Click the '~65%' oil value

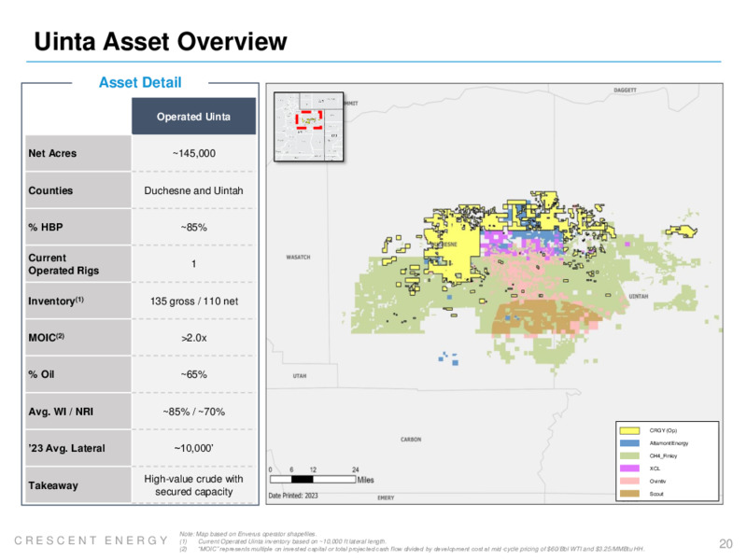click(x=194, y=374)
